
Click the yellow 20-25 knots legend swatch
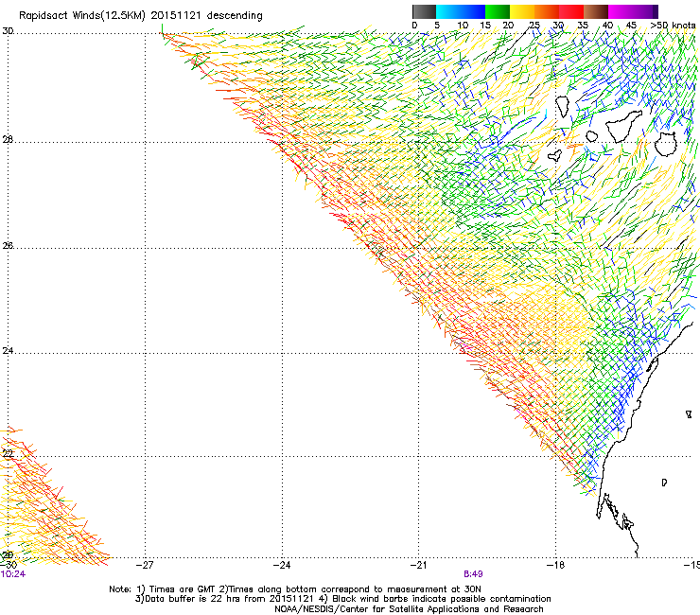(x=522, y=11)
